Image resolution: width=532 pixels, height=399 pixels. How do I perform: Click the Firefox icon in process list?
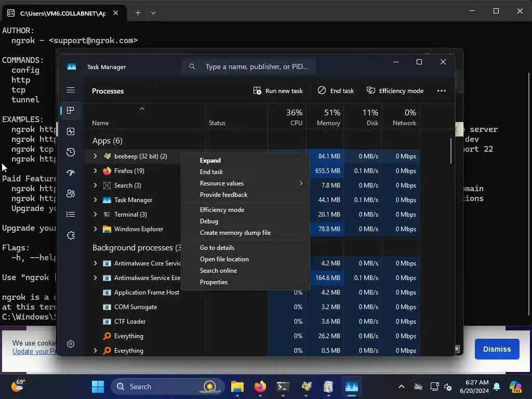pyautogui.click(x=107, y=171)
